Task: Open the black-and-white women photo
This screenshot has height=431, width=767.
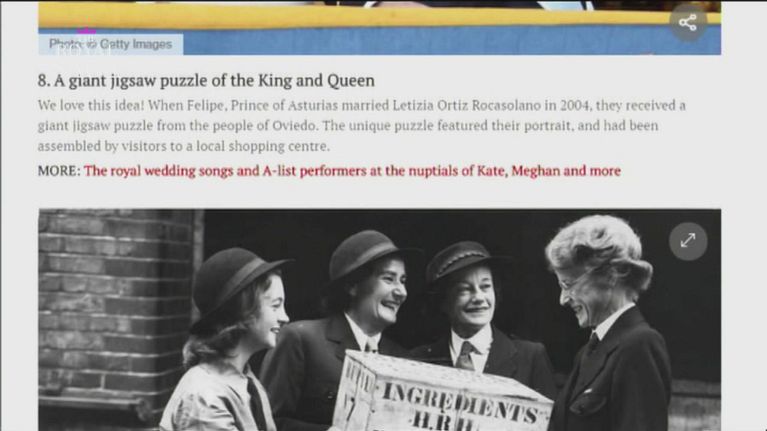Action: pyautogui.click(x=380, y=320)
